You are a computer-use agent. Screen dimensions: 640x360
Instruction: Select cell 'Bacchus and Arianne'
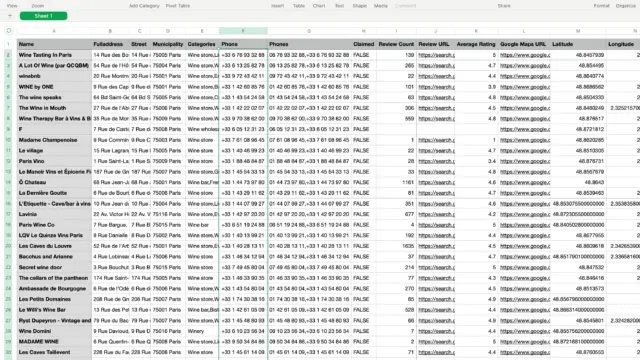tap(54, 256)
